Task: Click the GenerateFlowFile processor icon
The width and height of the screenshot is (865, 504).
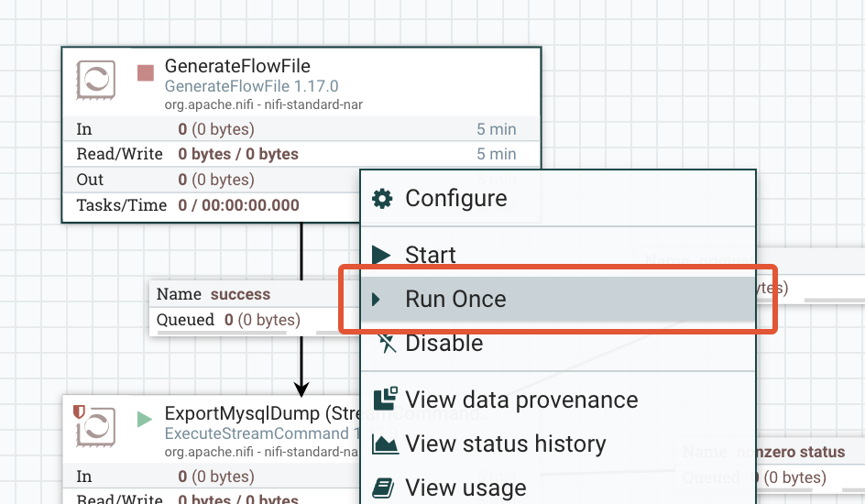Action: (x=96, y=80)
